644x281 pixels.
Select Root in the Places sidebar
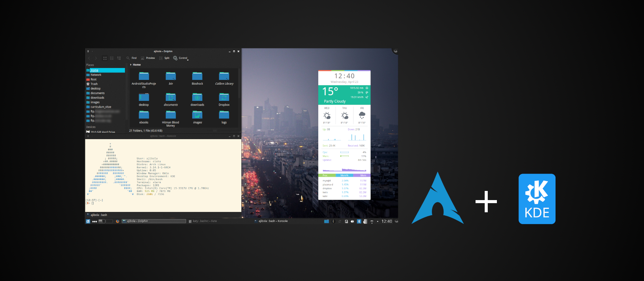point(93,80)
